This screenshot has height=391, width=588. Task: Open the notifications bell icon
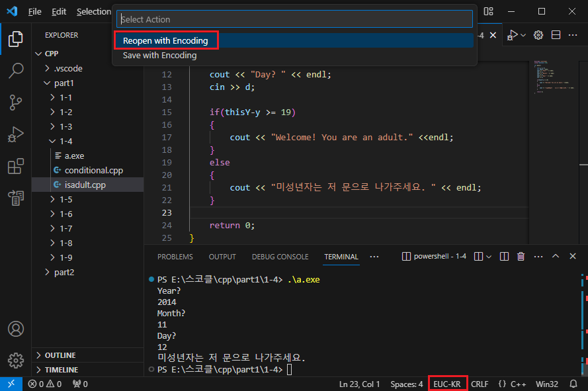[573, 384]
